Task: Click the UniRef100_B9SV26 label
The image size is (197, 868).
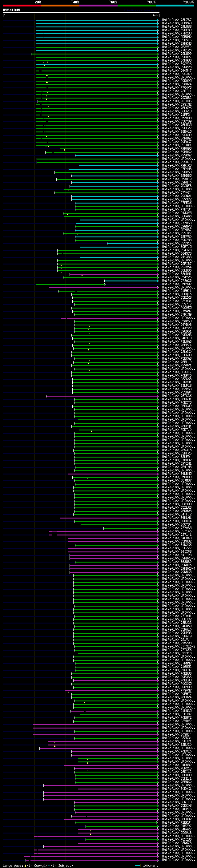Action: pyautogui.click(x=176, y=64)
